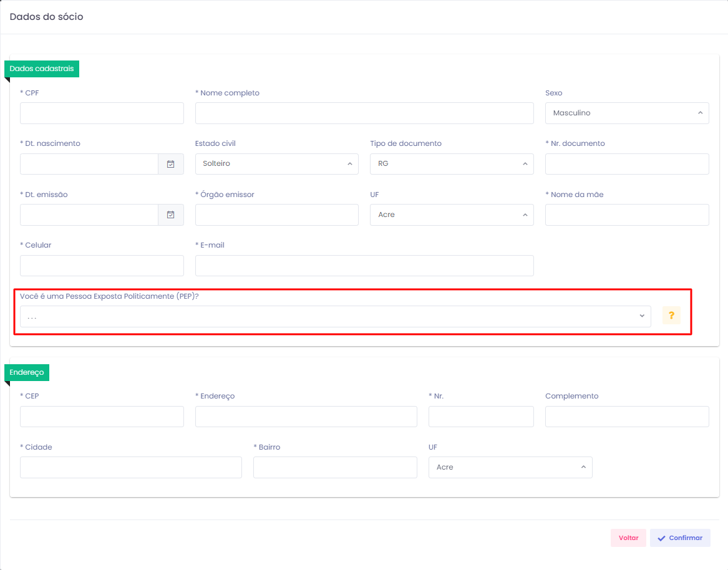
Task: Expand the Sexo dropdown
Action: [626, 114]
